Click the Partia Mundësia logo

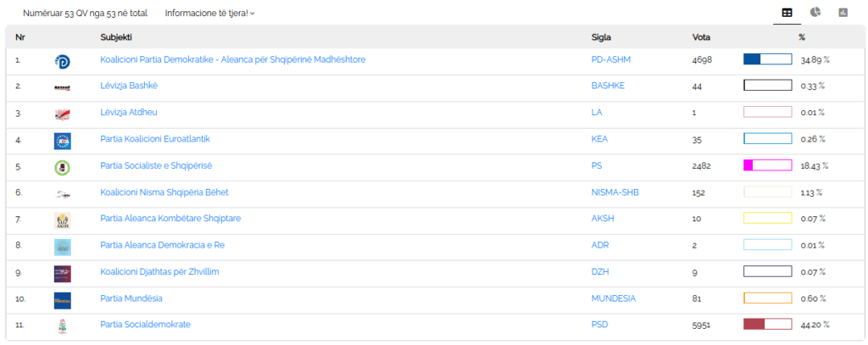(x=62, y=300)
